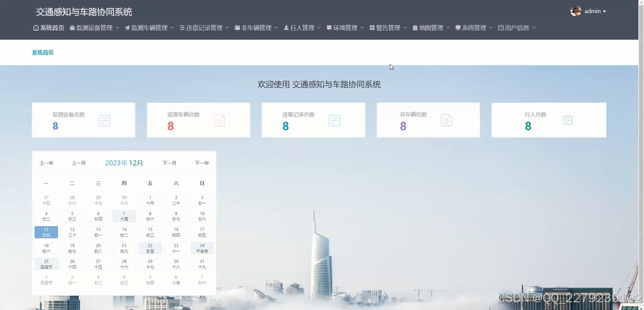Image resolution: width=644 pixels, height=310 pixels.
Task: Click the admin avatar image
Action: pyautogui.click(x=575, y=11)
